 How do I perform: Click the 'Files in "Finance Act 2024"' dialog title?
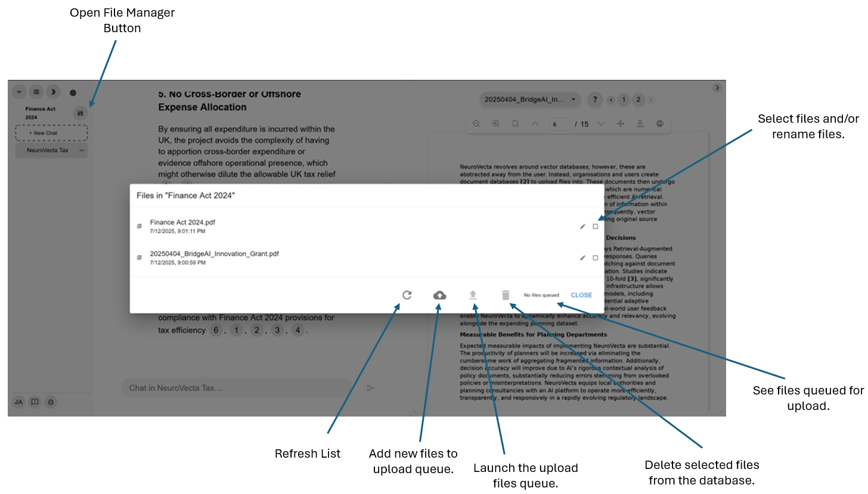pyautogui.click(x=186, y=195)
